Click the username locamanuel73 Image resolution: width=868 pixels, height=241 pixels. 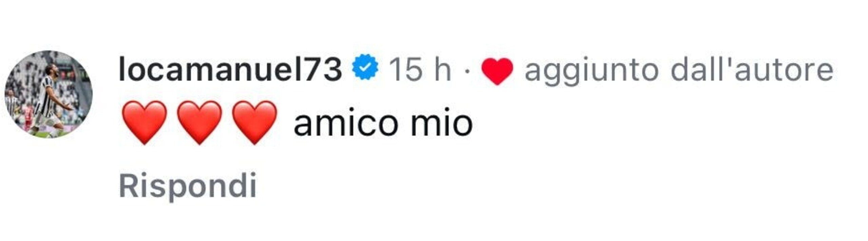click(x=230, y=69)
